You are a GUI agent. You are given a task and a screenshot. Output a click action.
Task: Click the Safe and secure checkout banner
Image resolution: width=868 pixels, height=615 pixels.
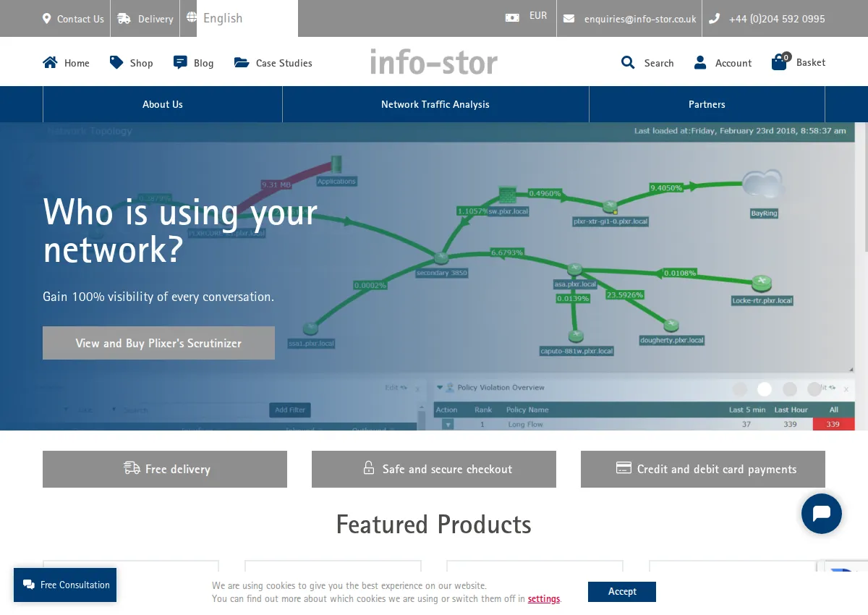(434, 469)
